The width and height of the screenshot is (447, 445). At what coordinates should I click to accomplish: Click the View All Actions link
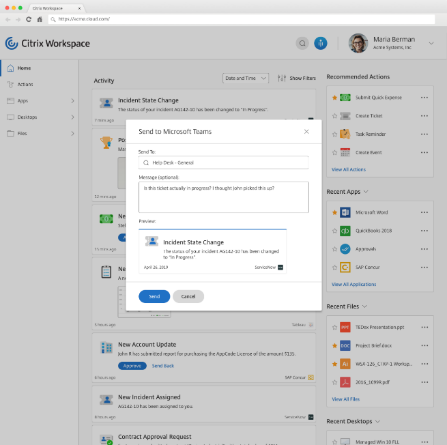point(349,170)
